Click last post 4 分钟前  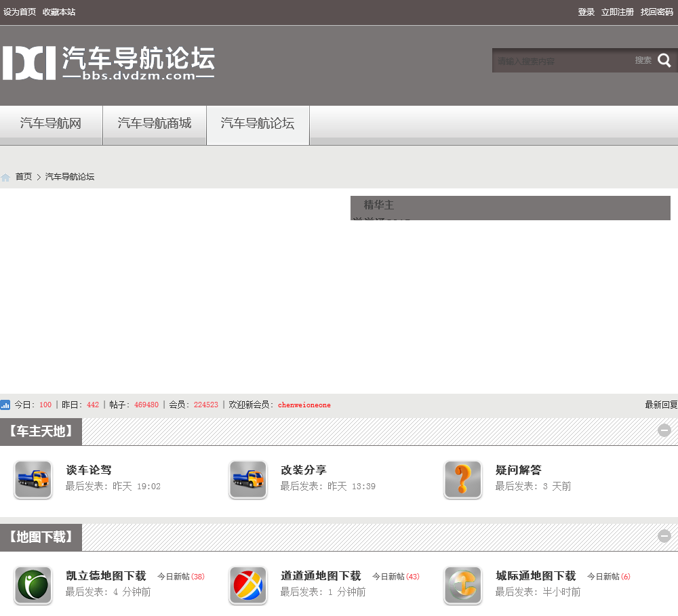132,592
